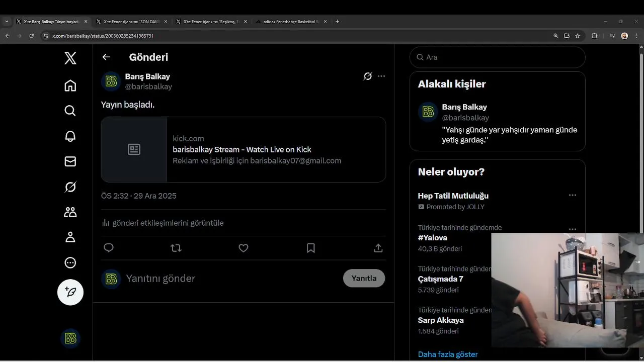Open Profile person icon
This screenshot has height=362, width=644.
click(x=70, y=237)
